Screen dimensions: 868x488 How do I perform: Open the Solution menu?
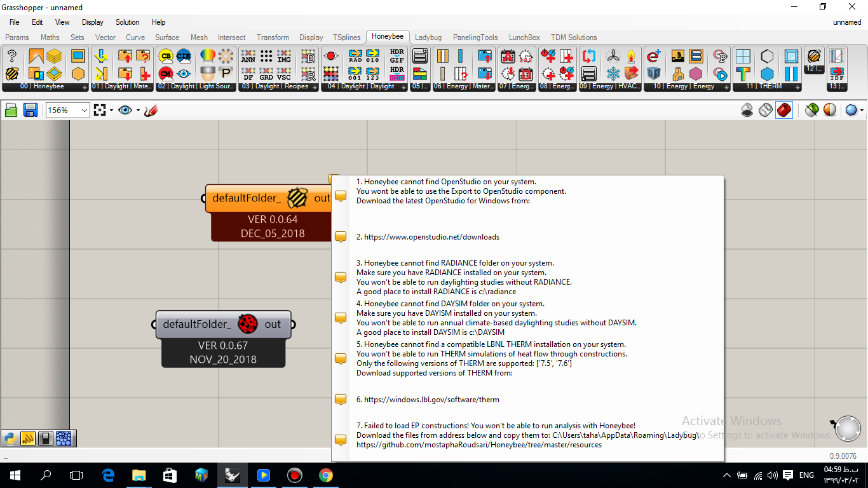127,22
